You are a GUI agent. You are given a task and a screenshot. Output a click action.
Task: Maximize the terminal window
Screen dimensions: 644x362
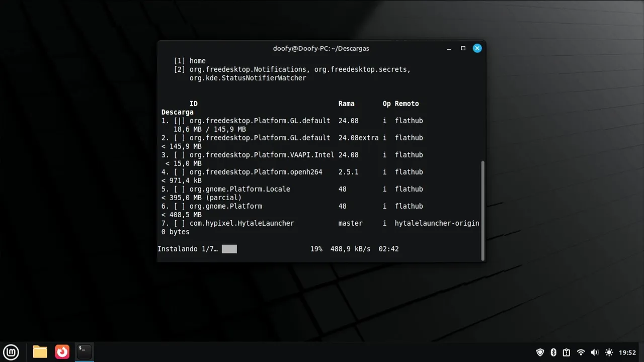coord(463,48)
